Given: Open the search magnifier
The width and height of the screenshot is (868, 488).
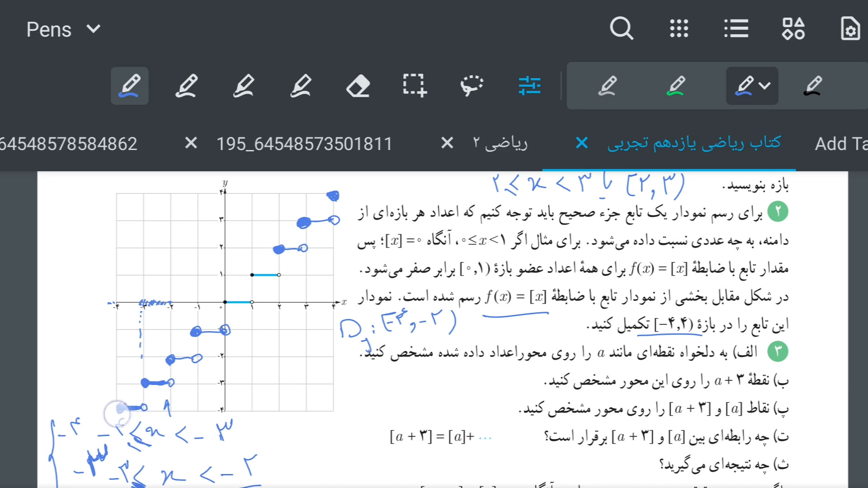Looking at the screenshot, I should click(622, 29).
